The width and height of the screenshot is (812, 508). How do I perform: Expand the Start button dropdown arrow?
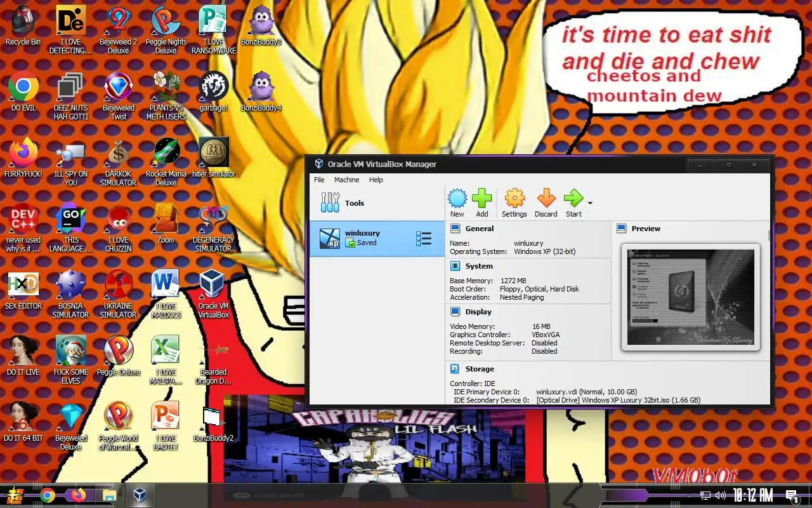tap(590, 203)
